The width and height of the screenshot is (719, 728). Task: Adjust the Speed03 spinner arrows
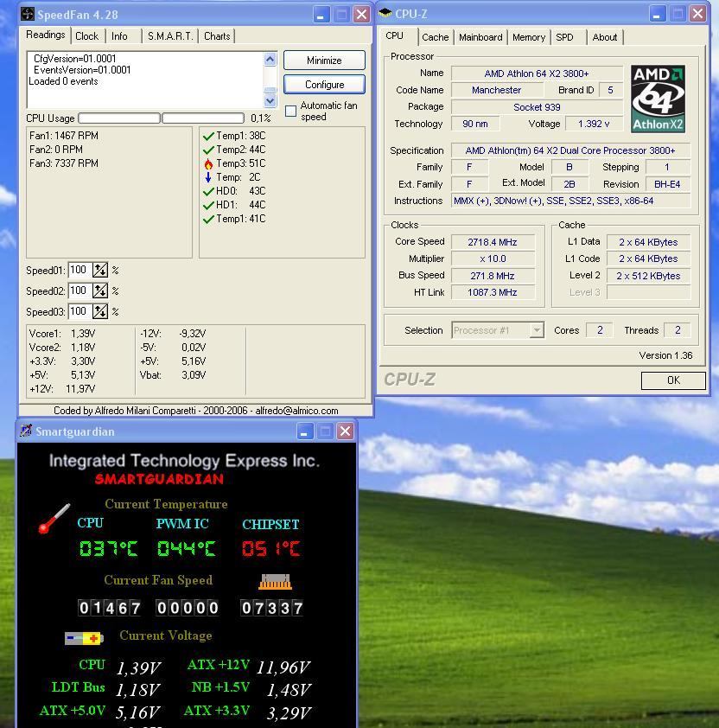coord(100,311)
